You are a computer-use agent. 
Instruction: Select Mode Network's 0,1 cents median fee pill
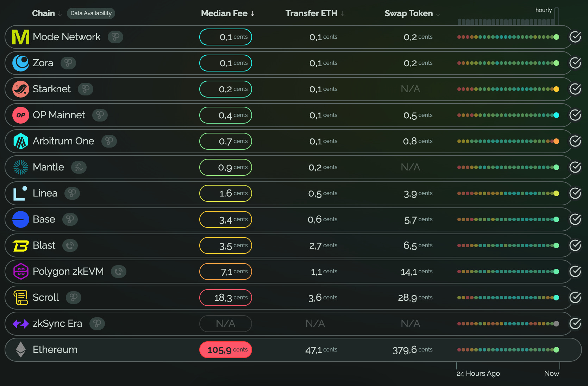[226, 37]
